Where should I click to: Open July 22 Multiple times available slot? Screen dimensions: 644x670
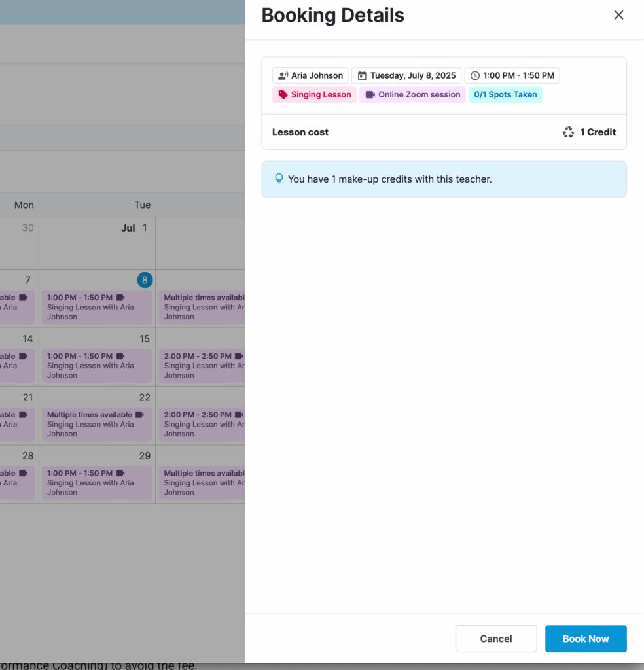[97, 424]
